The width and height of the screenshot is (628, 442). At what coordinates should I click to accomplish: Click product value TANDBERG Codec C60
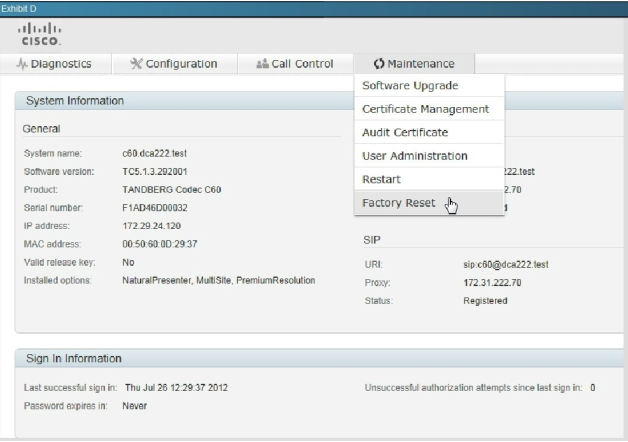tap(172, 190)
